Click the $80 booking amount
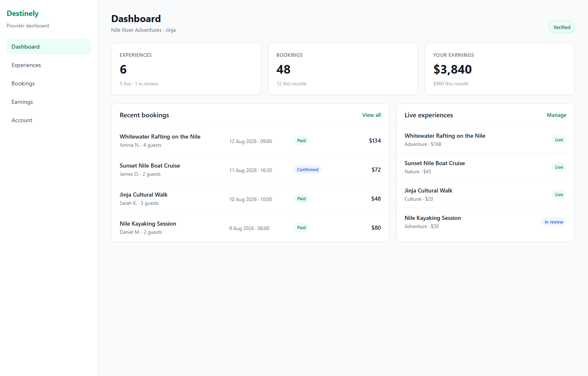Screen dimensions: 588x376 pyautogui.click(x=376, y=228)
